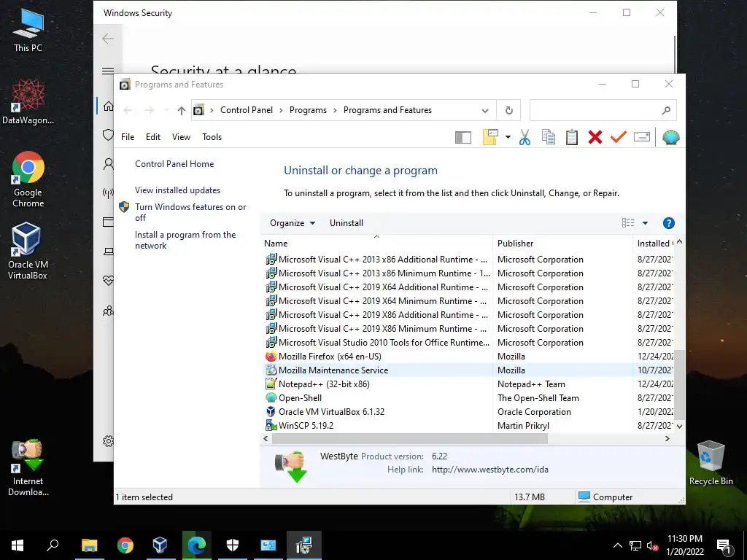Click the Paste clipboard toolbar icon
Viewport: 747px width, 560px height.
point(572,138)
